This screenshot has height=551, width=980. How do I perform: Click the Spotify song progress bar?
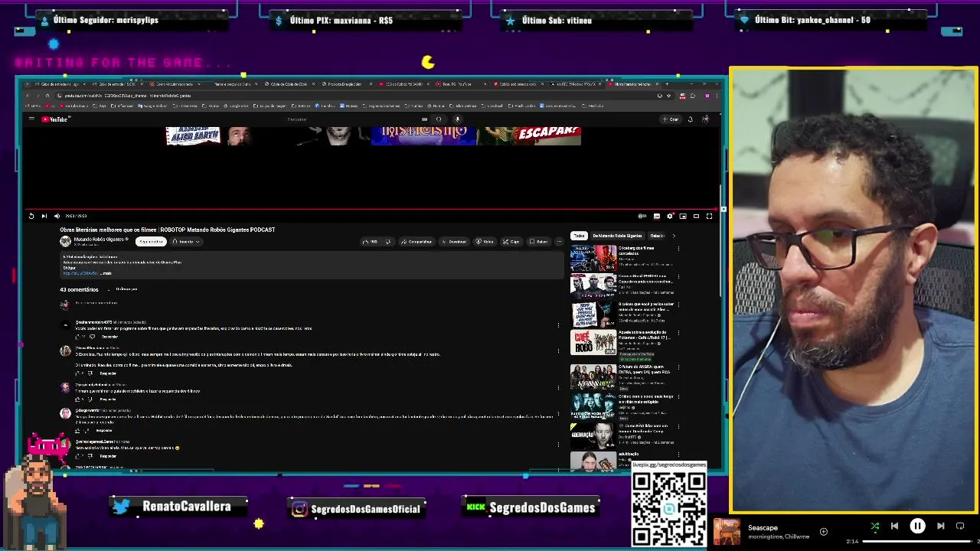pyautogui.click(x=919, y=542)
